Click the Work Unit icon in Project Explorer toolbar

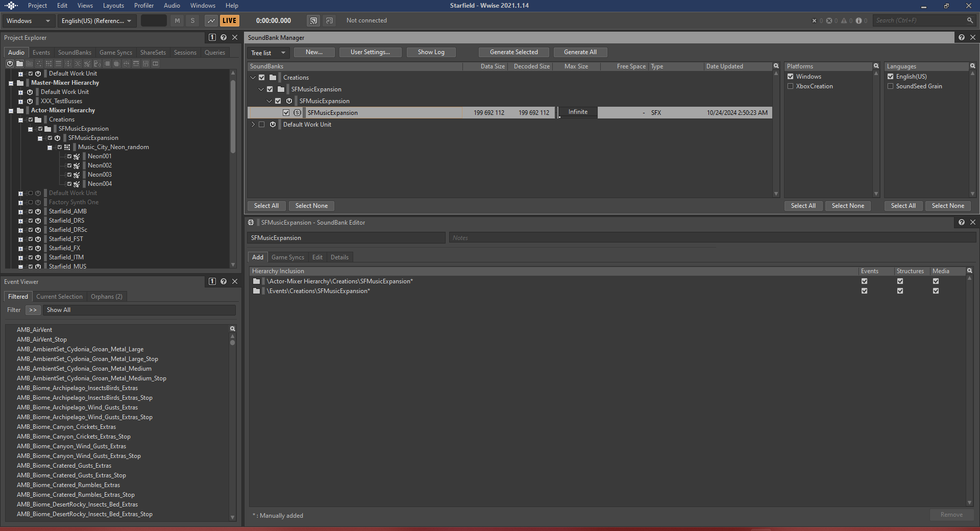(x=10, y=64)
